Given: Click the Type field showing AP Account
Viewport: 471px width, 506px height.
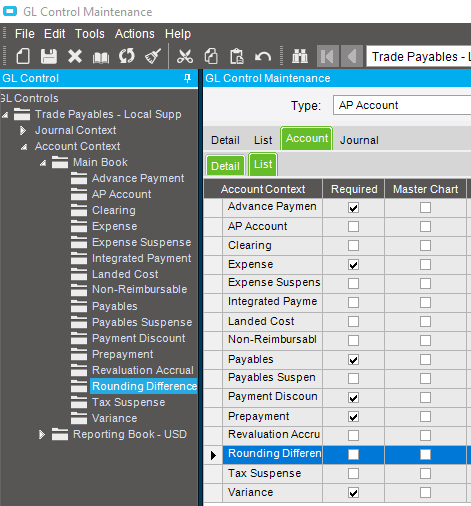Looking at the screenshot, I should point(402,105).
